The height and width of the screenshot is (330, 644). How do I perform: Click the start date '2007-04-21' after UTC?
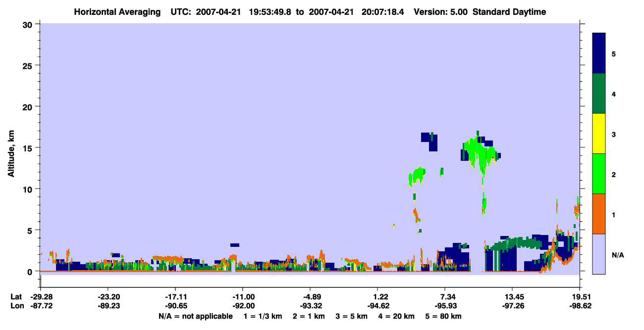219,12
